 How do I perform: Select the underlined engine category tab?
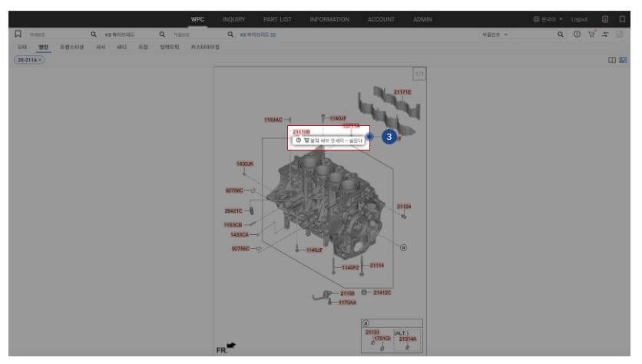(43, 47)
